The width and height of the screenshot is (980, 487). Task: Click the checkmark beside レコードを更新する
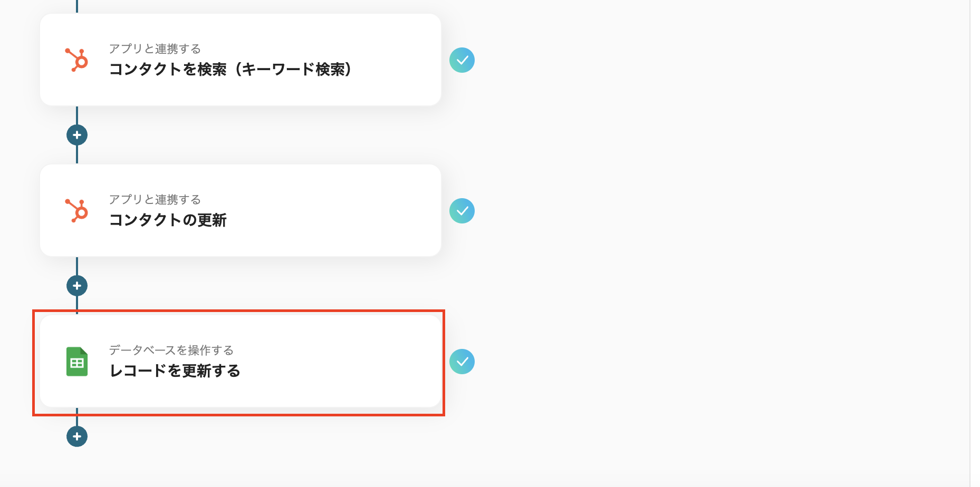[462, 361]
